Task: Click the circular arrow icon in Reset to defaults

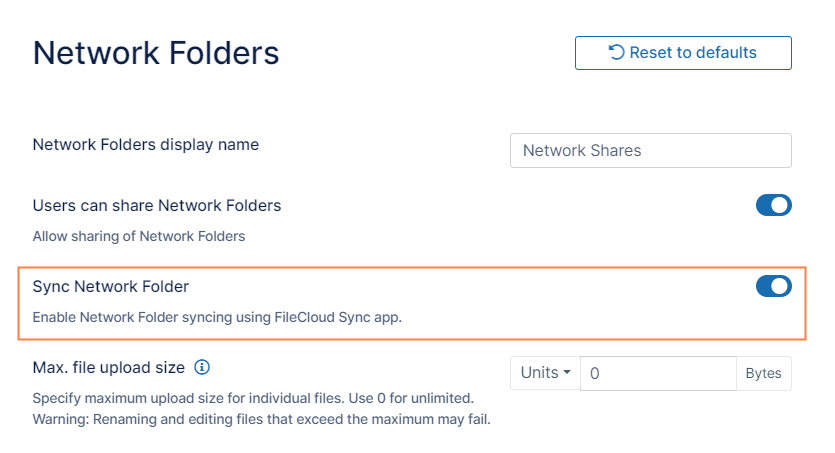Action: coord(617,53)
